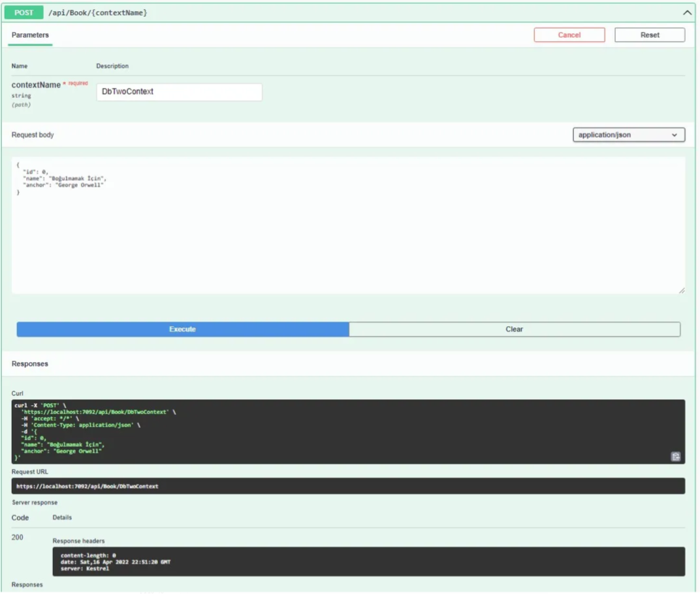Run the request with the Execute button
The width and height of the screenshot is (700, 594).
coord(183,329)
